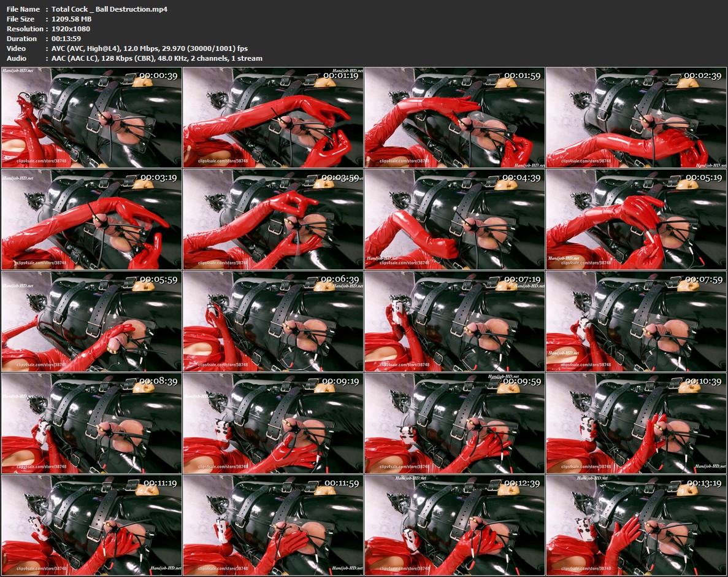Open the frame at 00:08:39
728x577 pixels.
(91, 422)
